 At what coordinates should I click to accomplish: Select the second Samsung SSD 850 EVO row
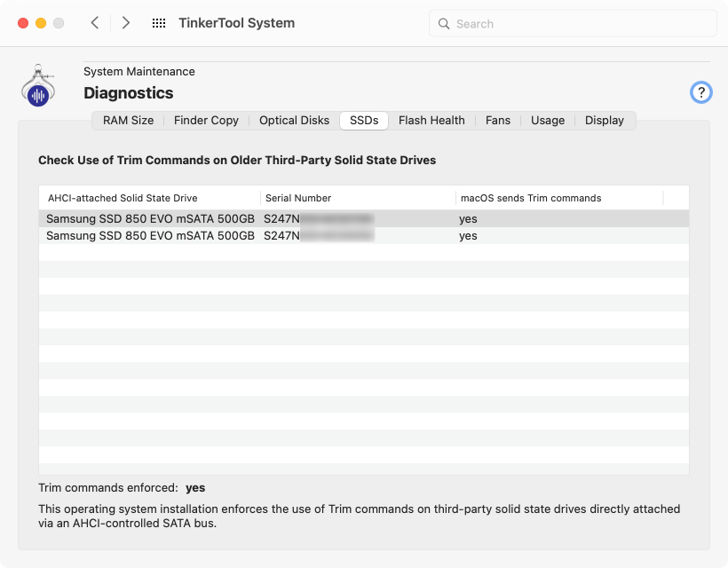click(364, 236)
